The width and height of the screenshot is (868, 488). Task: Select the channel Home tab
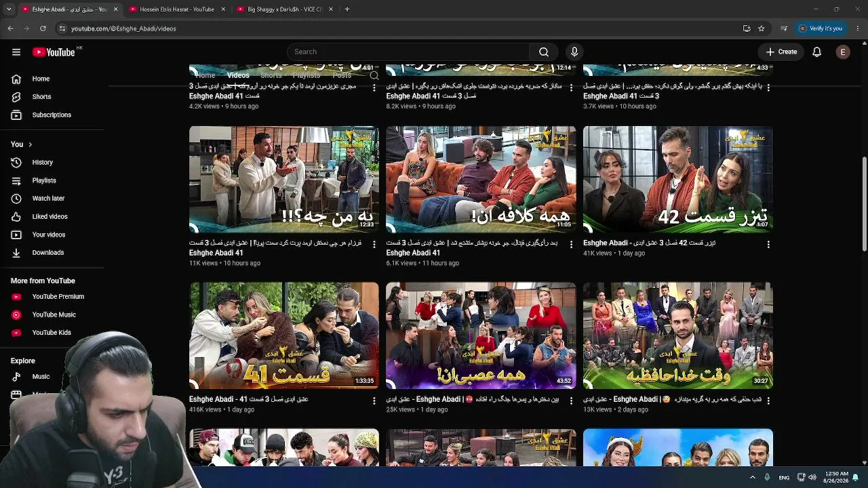(205, 75)
